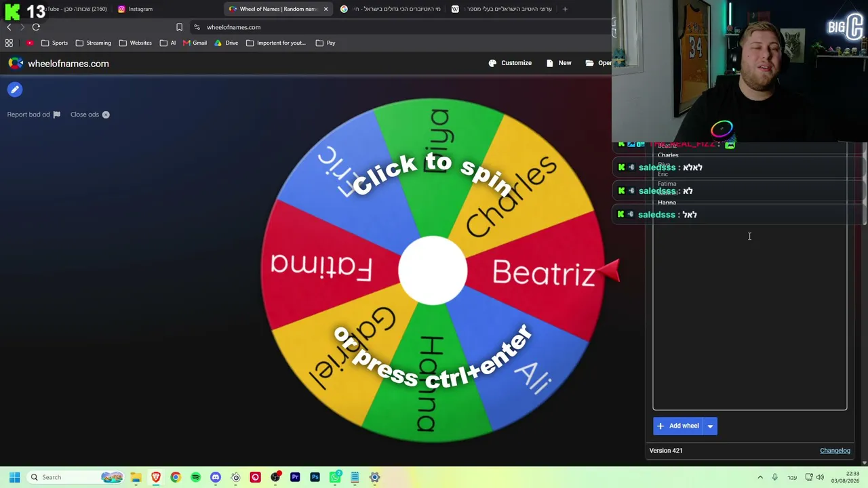Click the taskbar microphone icon

(774, 477)
